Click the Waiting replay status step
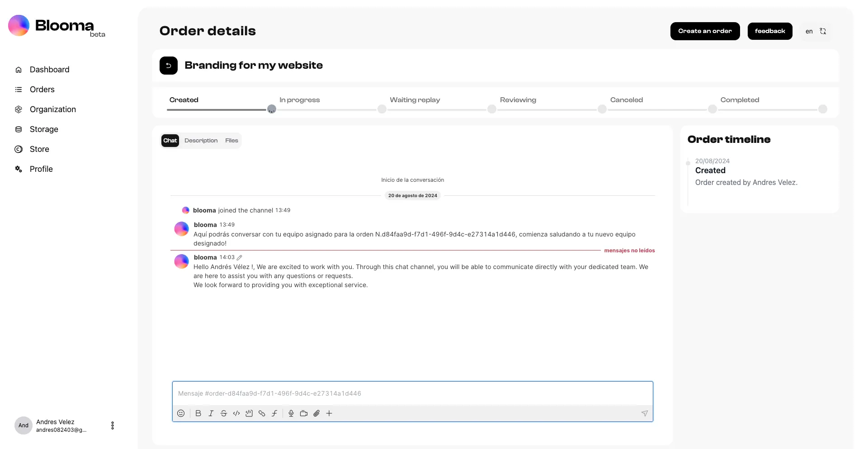 click(415, 100)
